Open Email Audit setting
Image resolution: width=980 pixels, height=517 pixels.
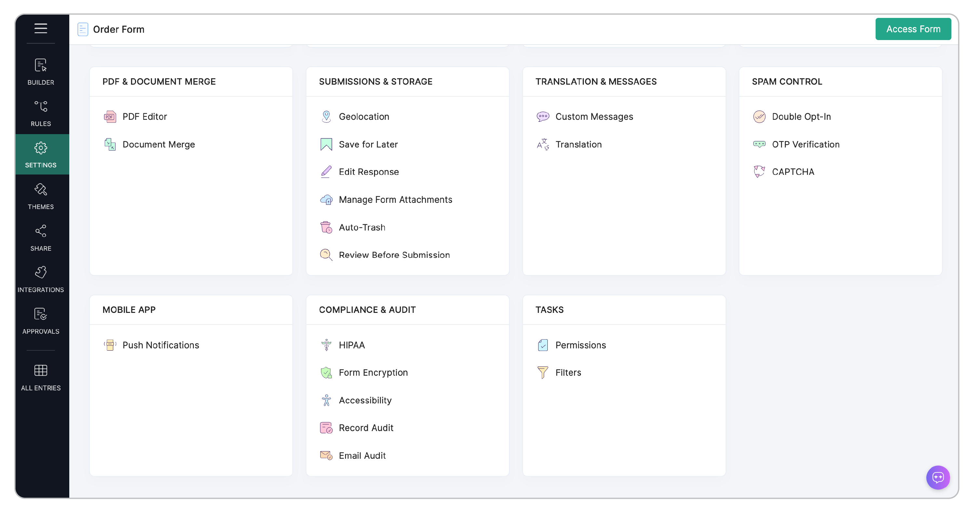click(362, 455)
